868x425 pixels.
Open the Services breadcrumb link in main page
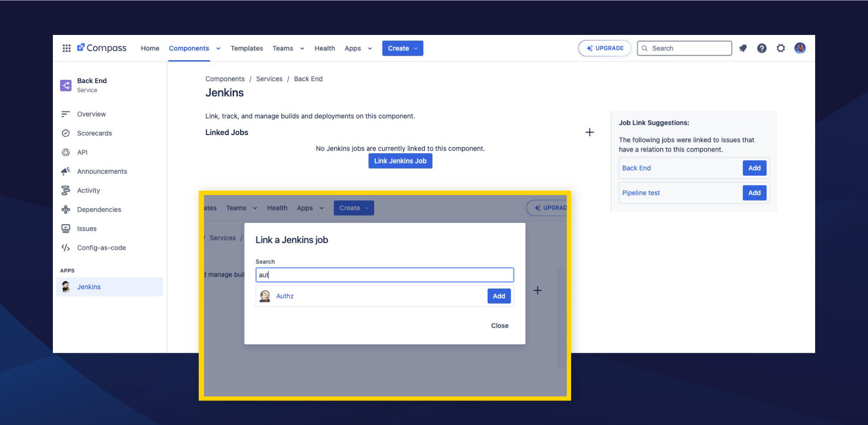[269, 79]
